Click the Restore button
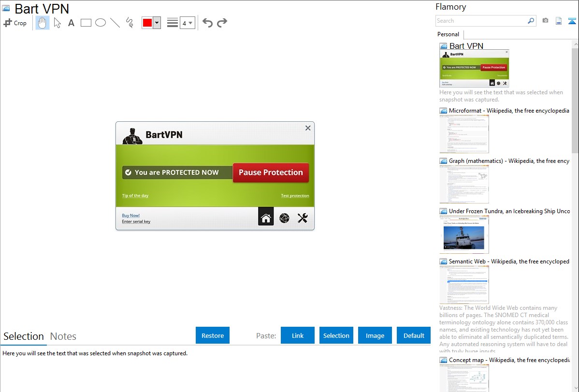 213,335
